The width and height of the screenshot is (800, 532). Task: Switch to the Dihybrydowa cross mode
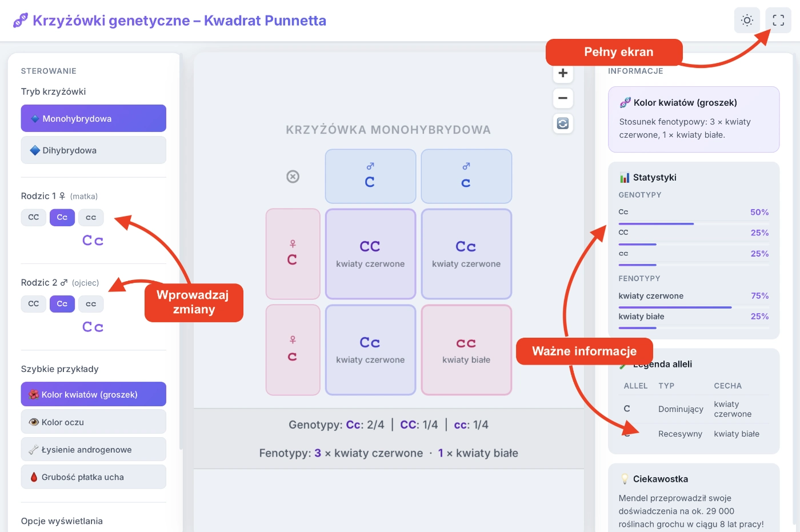click(x=94, y=150)
